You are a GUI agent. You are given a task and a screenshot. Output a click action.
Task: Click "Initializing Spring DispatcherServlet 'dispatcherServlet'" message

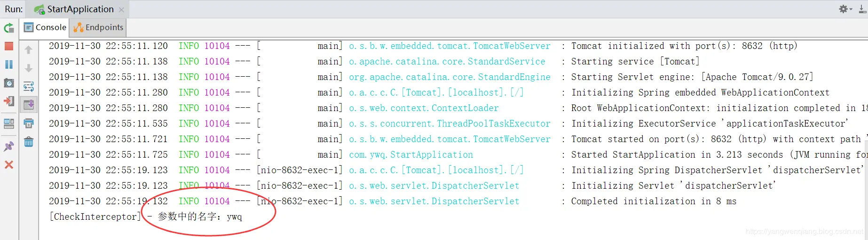point(718,170)
